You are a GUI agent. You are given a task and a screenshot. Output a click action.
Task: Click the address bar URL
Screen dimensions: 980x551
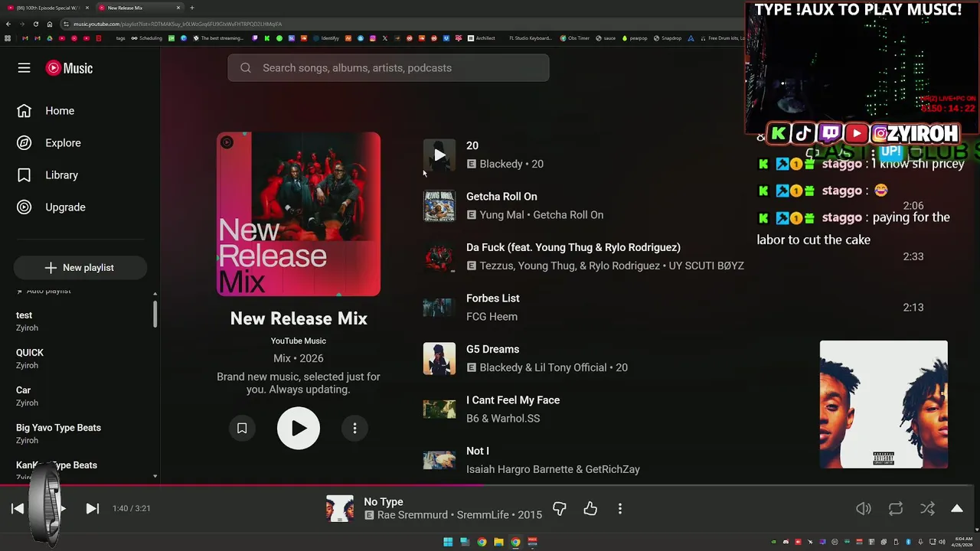178,24
